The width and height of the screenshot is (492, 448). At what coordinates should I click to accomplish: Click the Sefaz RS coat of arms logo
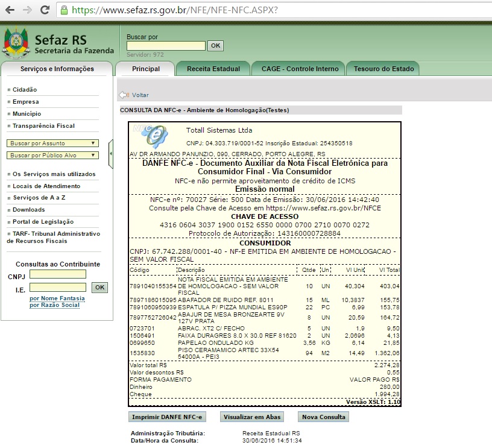(x=16, y=43)
